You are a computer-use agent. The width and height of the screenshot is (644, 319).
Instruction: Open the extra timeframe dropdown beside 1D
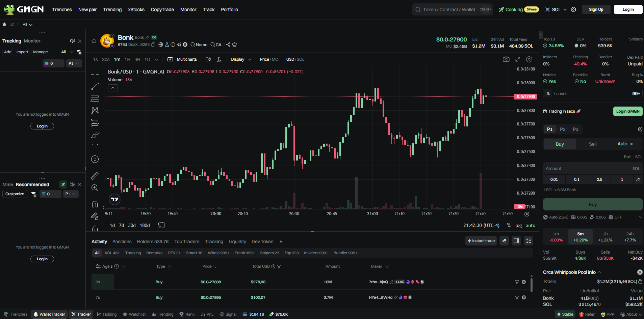pos(156,59)
